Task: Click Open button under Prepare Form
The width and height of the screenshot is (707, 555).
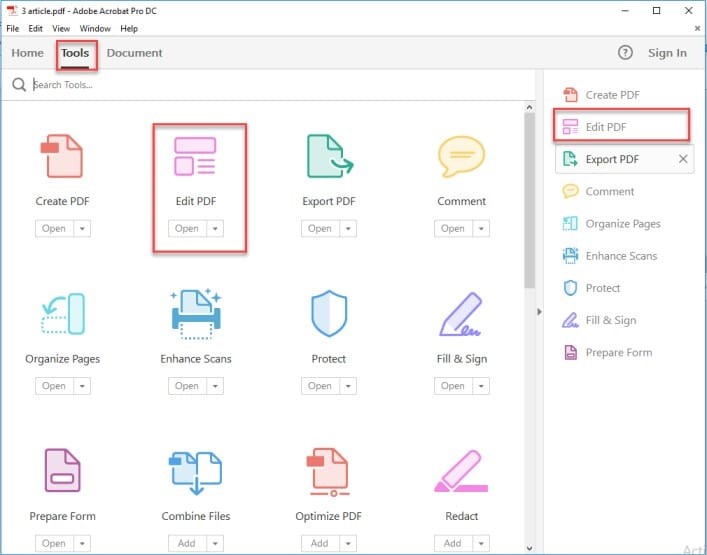Action: (x=54, y=543)
